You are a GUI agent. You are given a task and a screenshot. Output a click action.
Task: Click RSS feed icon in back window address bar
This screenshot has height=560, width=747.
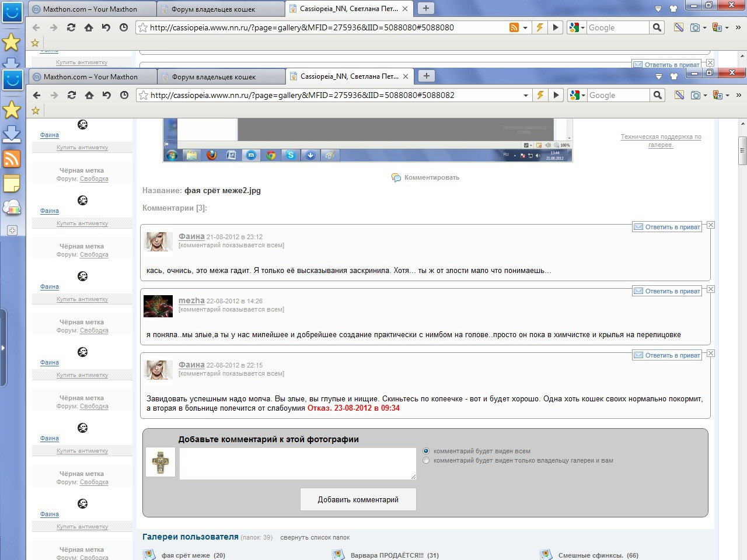[x=514, y=27]
